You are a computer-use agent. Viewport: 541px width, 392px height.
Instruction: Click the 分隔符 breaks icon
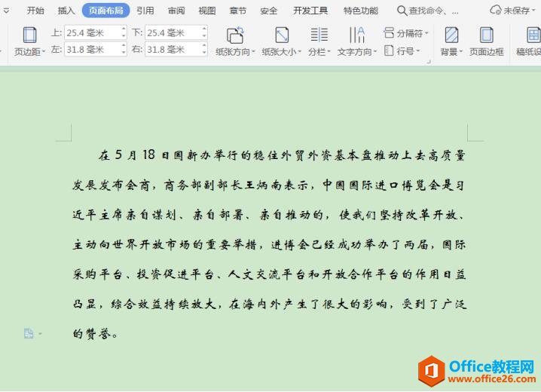coord(389,33)
